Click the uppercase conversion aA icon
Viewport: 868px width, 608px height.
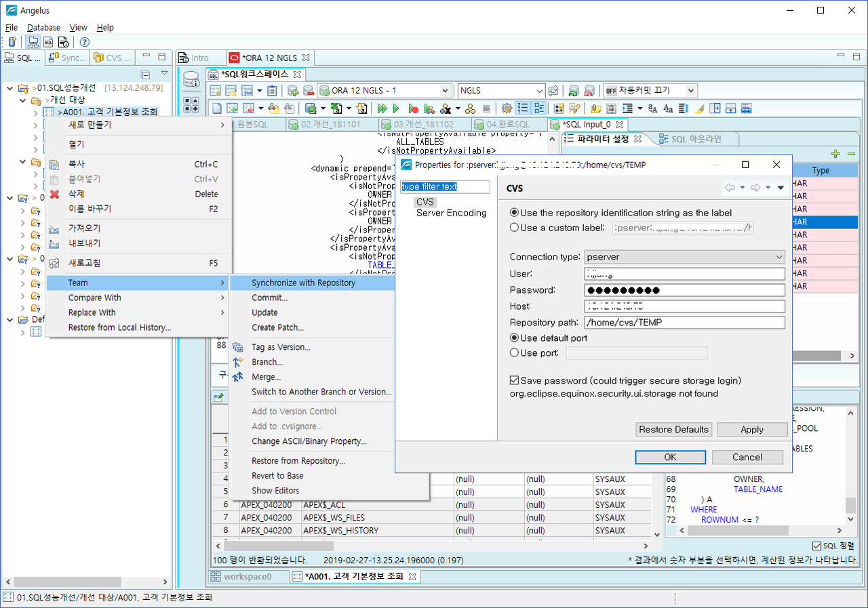coord(653,108)
